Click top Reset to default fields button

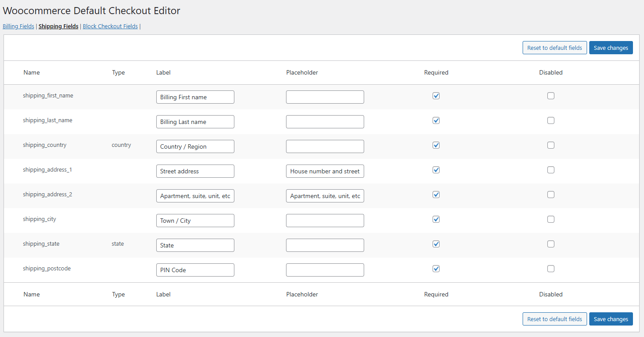click(554, 48)
